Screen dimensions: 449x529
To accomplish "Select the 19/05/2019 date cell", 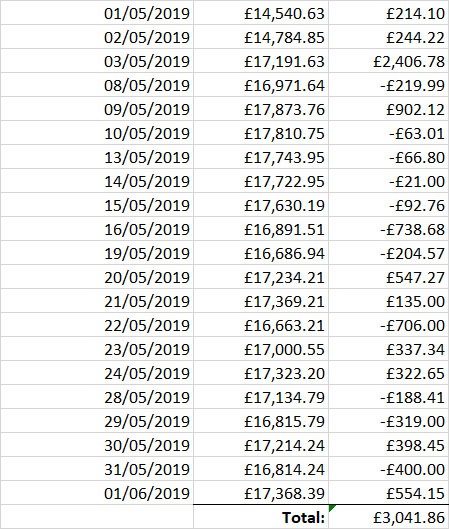I will [97, 253].
